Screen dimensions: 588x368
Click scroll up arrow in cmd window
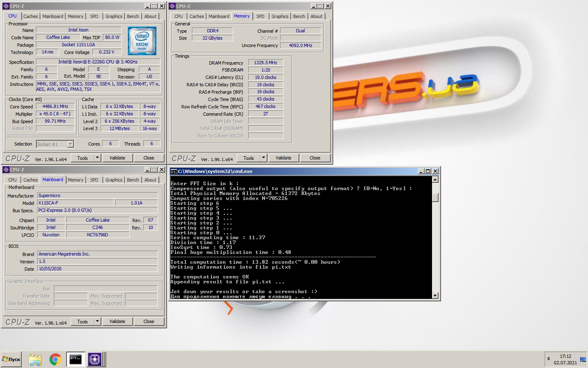[435, 180]
